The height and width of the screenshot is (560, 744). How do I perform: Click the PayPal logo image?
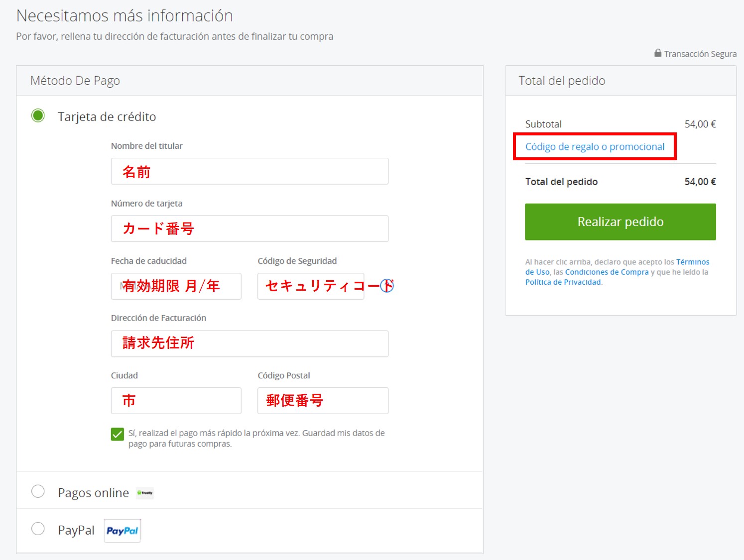point(122,531)
